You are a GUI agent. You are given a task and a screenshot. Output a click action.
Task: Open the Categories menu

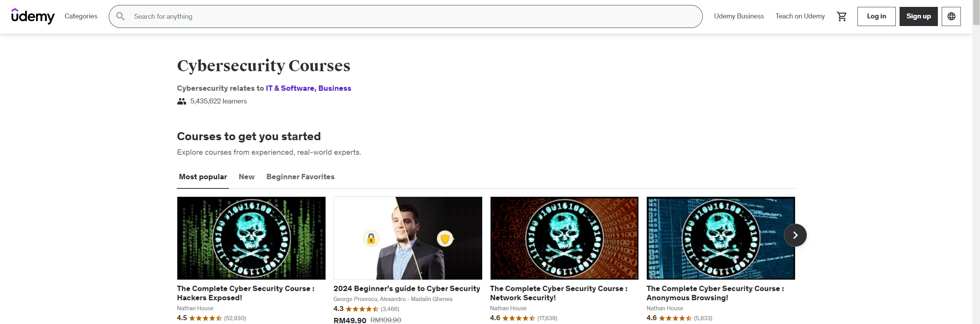pyautogui.click(x=81, y=16)
